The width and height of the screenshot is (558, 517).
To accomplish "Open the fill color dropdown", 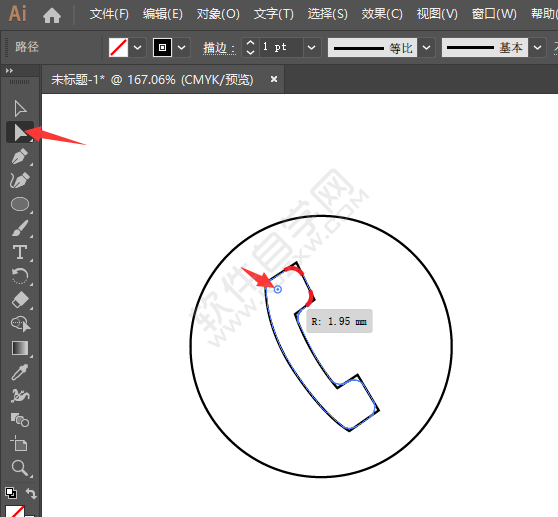I will (x=138, y=47).
